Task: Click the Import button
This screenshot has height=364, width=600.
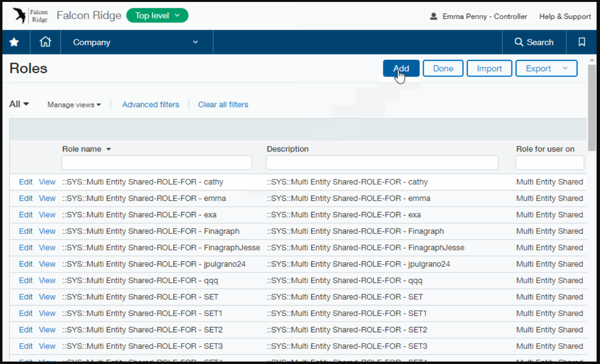Action: 489,69
